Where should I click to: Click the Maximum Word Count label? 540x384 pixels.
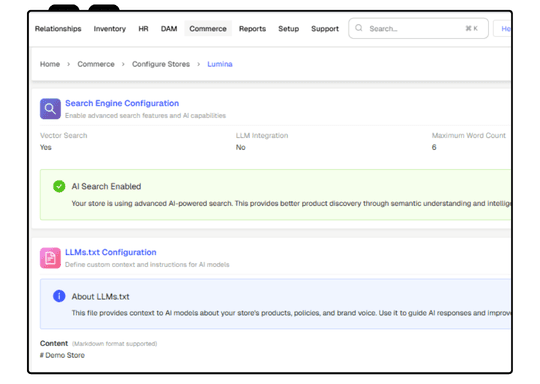tap(469, 135)
